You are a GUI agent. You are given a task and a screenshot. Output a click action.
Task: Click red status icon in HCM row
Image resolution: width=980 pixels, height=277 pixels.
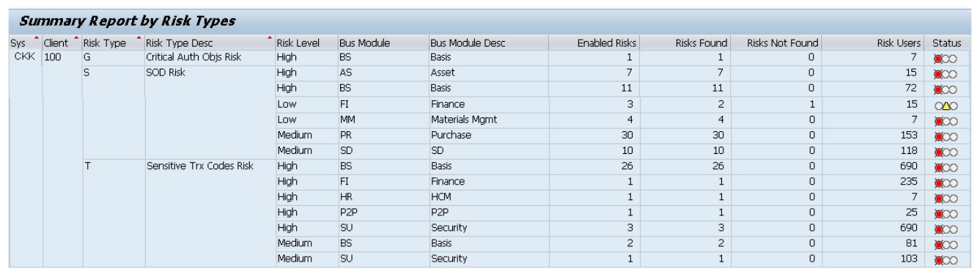(945, 199)
